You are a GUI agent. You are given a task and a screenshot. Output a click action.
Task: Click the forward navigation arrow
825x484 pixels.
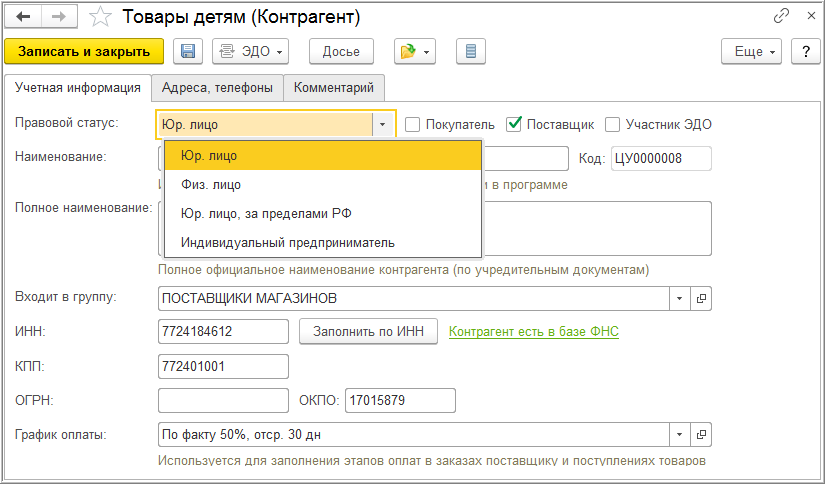click(x=58, y=17)
